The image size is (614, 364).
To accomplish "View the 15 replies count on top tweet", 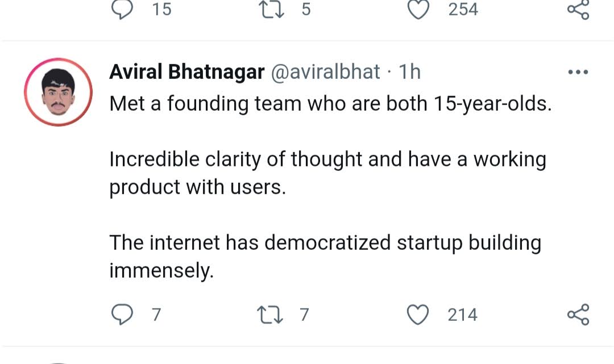I will [x=161, y=9].
